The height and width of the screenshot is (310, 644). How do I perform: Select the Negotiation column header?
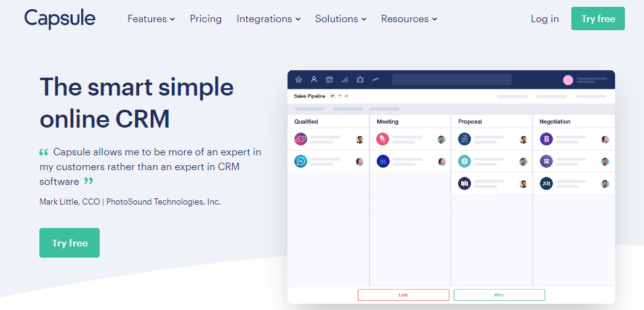[555, 121]
